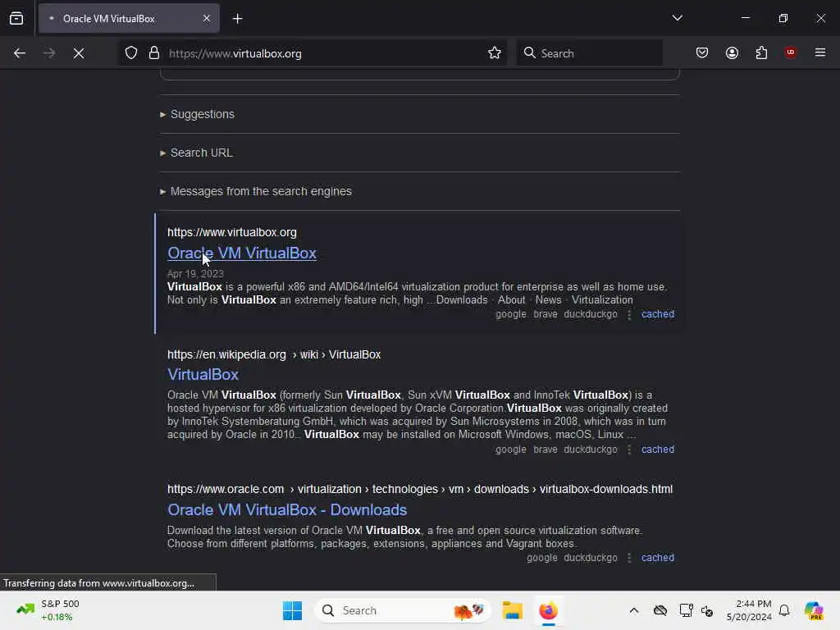Go back to the previous page
Screen dimensions: 840x630
click(20, 53)
